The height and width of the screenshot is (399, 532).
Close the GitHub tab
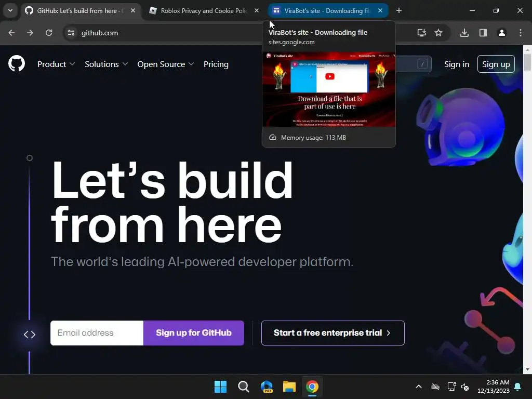[133, 10]
